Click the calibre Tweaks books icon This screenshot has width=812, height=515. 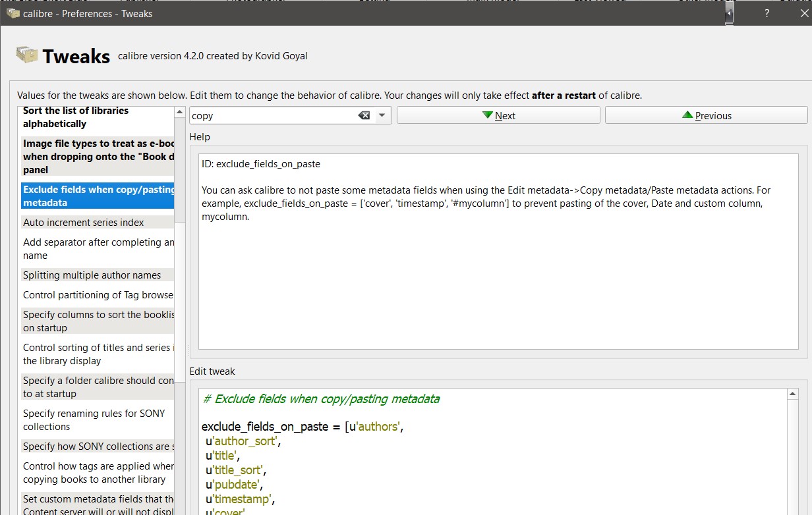click(27, 55)
